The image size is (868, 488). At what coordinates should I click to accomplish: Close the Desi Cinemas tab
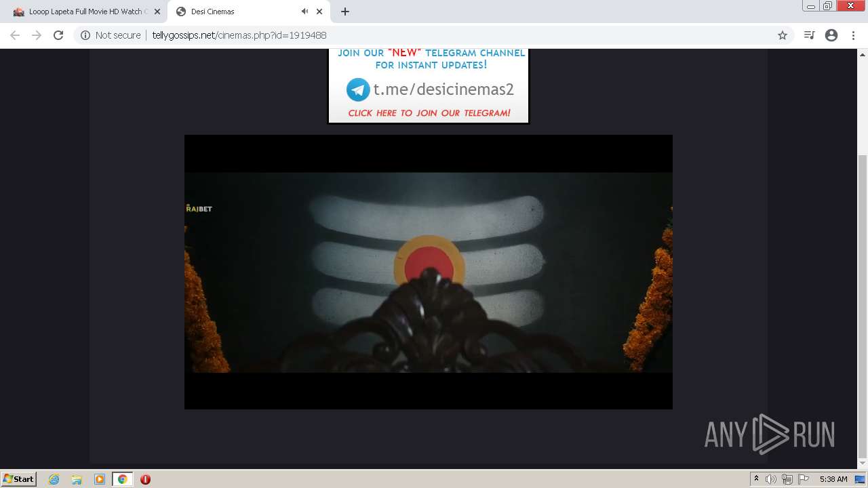319,12
